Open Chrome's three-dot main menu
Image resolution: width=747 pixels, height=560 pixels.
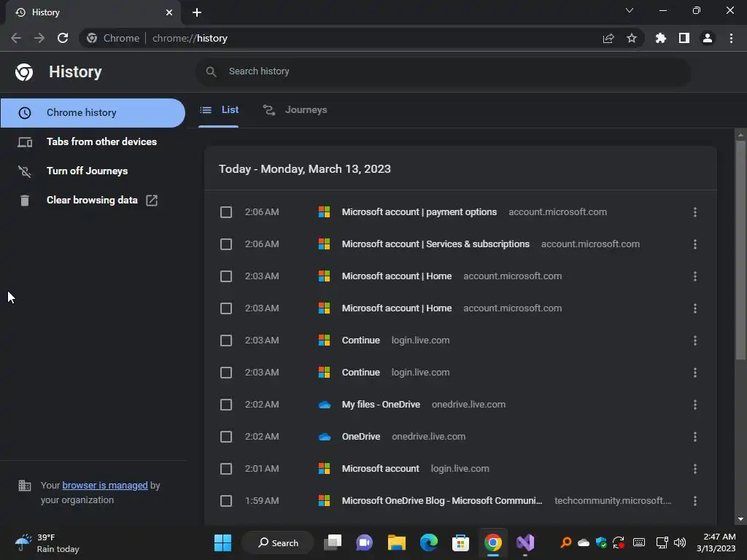pos(731,38)
